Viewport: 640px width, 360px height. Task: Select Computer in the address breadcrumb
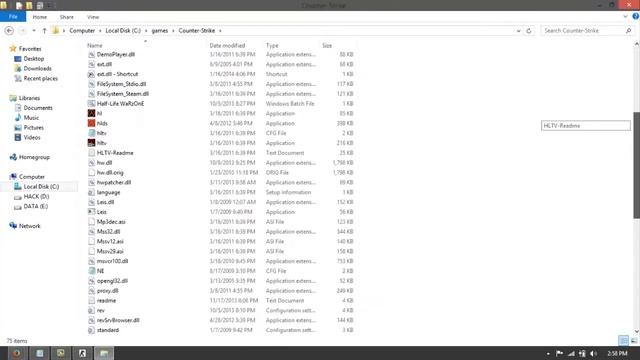point(82,31)
